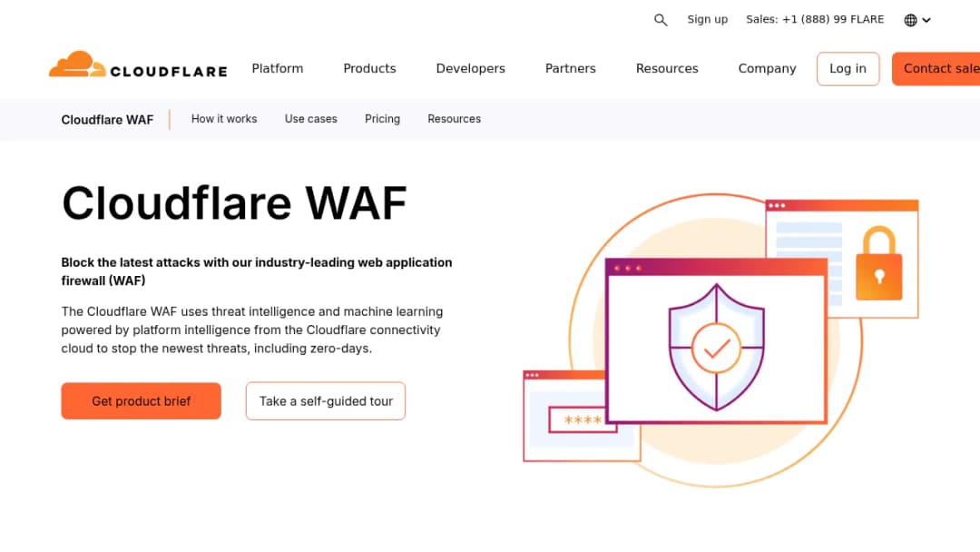Click the paragraph about threat intelligence

click(252, 330)
